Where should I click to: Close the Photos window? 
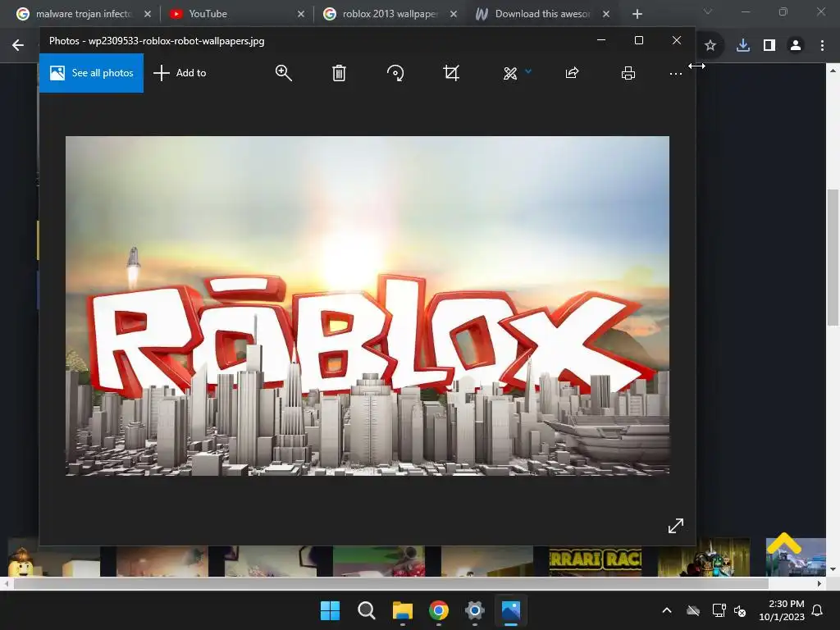click(677, 41)
